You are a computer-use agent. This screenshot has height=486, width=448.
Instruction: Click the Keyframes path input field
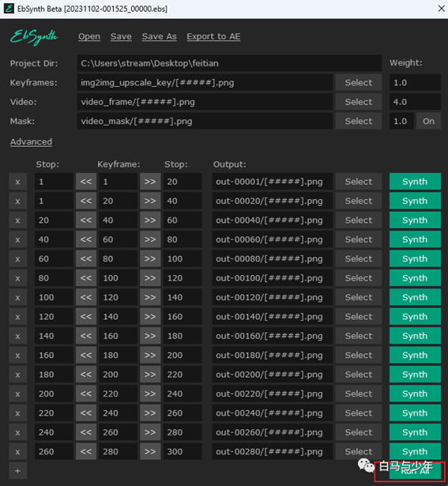[x=205, y=82]
